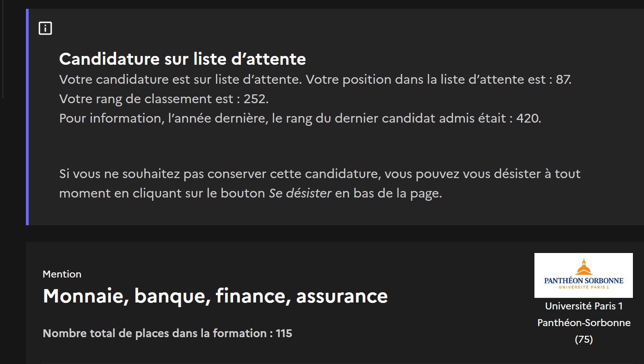Click the "Université Paris 1" name text

click(x=583, y=306)
